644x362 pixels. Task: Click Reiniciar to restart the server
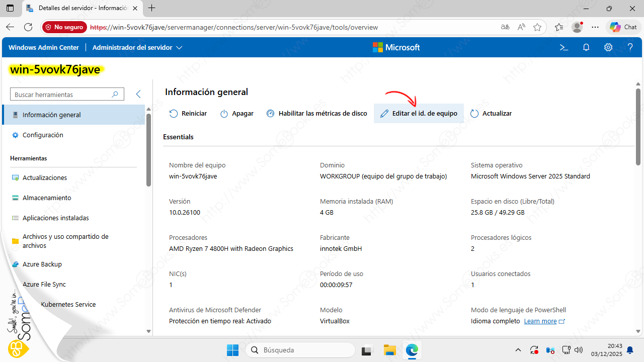(188, 114)
